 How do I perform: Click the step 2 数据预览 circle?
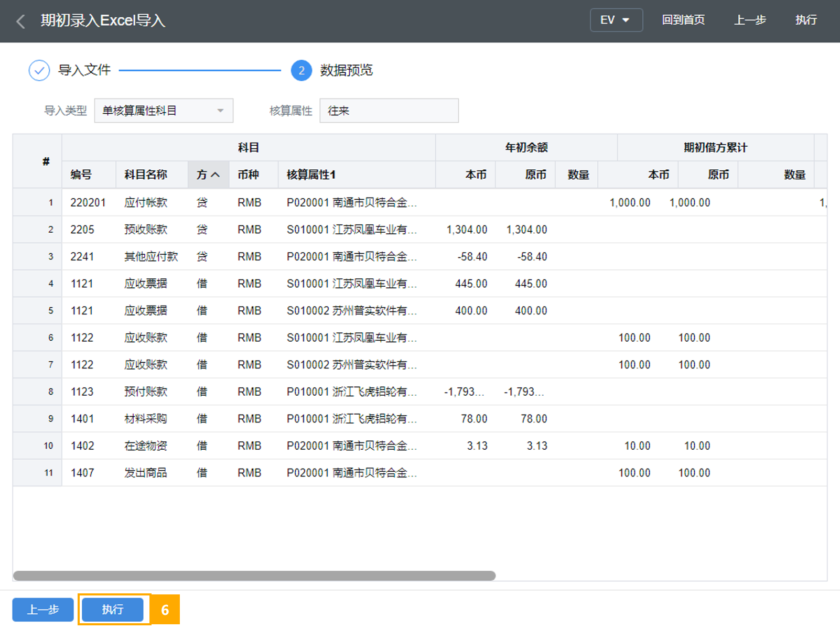click(x=301, y=70)
